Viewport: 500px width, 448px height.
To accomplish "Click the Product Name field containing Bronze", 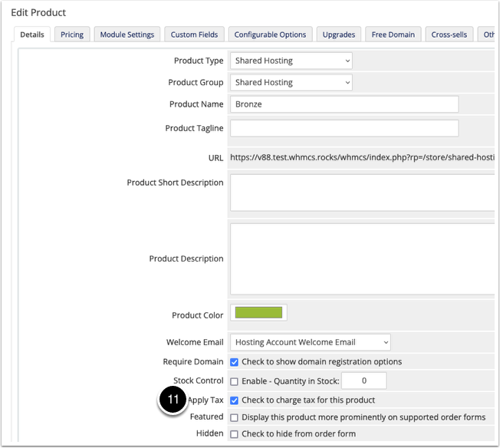I will tap(344, 104).
